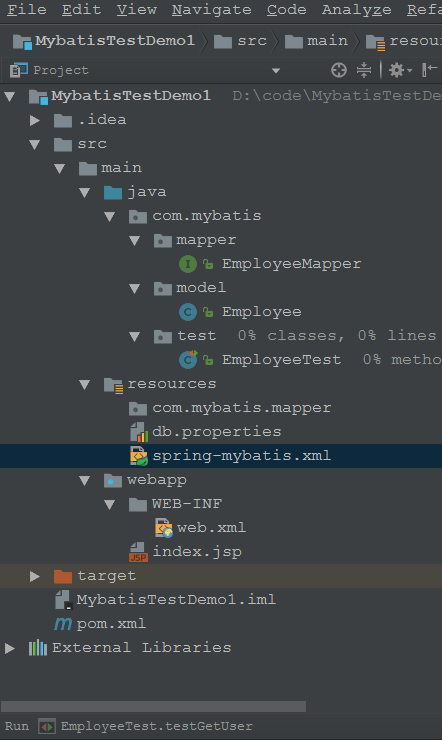Collapse the main folder
This screenshot has height=740, width=442.
click(x=59, y=169)
